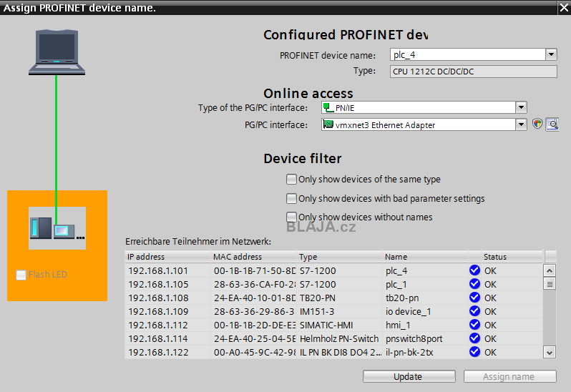571x392 pixels.
Task: Click the OK checkmark icon for plc_1
Action: 474,284
